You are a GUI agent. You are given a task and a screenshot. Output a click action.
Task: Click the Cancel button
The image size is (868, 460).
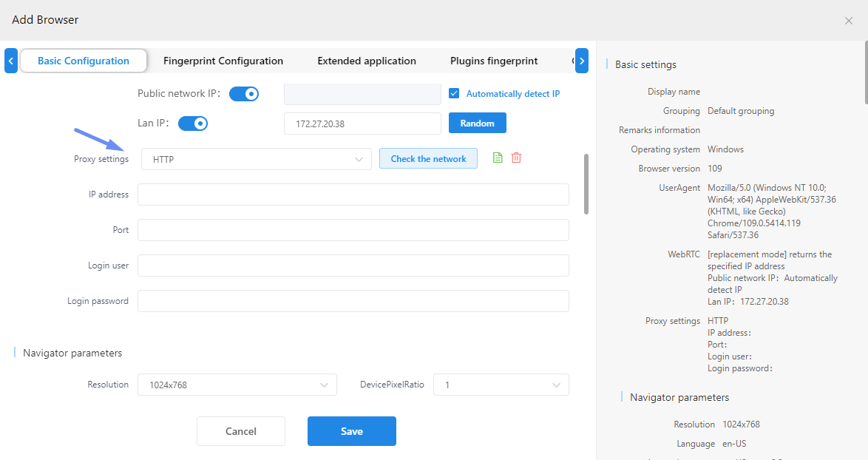pyautogui.click(x=240, y=431)
